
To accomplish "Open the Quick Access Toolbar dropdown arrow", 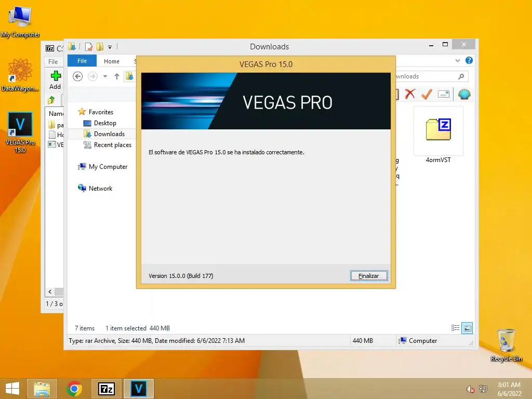I will (110, 47).
